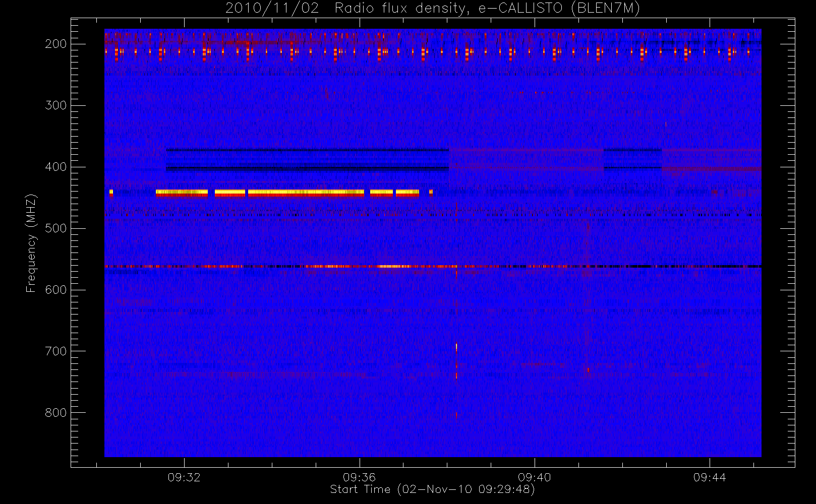The width and height of the screenshot is (816, 504).
Task: Click the 'Start Time (02-Nov-10 09:29:48)' label
Action: point(432,489)
